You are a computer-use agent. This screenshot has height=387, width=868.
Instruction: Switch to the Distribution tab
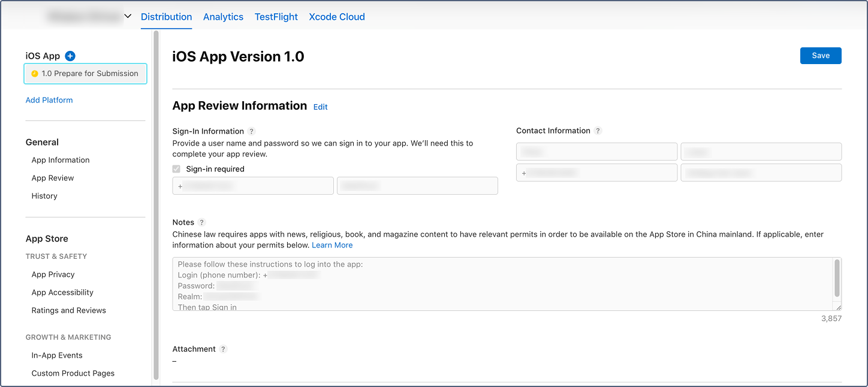click(x=167, y=17)
